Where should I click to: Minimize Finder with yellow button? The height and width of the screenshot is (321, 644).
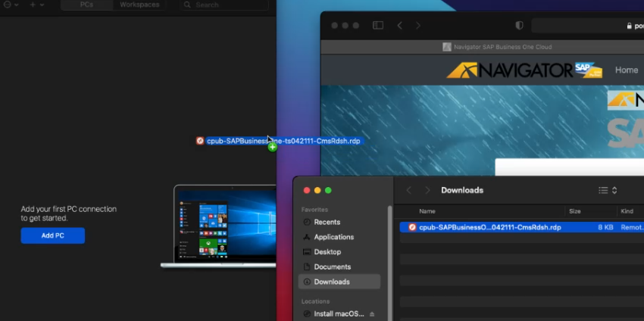317,190
